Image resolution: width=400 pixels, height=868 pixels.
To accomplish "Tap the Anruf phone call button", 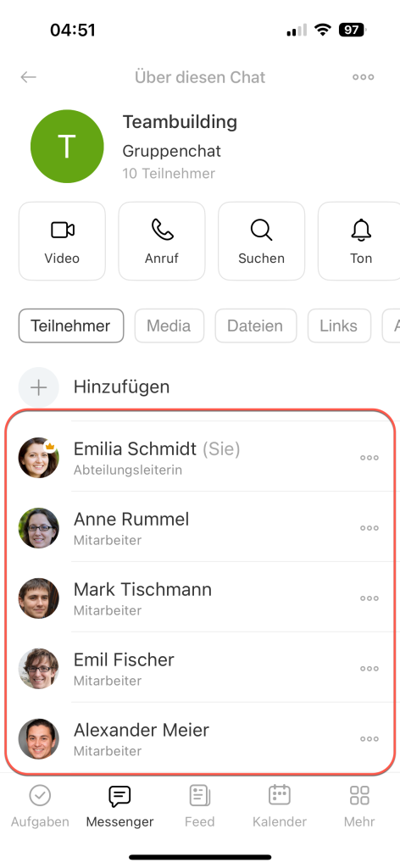I will point(162,241).
